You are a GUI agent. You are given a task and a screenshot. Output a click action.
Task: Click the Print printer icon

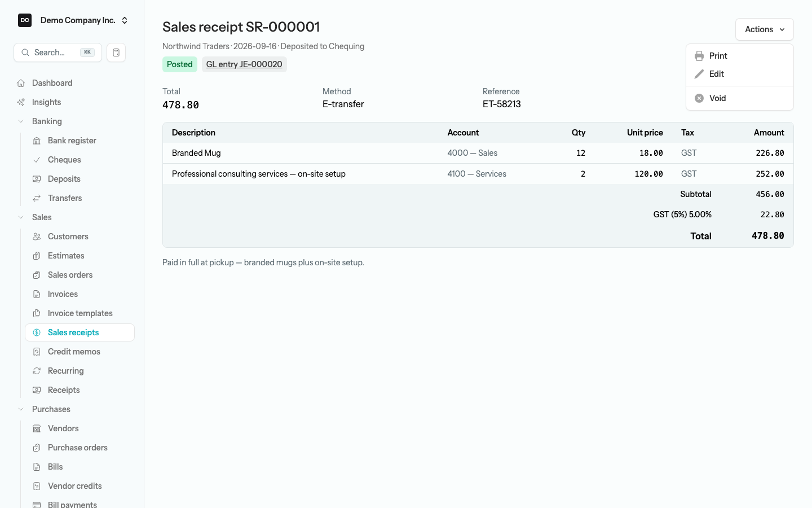pyautogui.click(x=699, y=56)
